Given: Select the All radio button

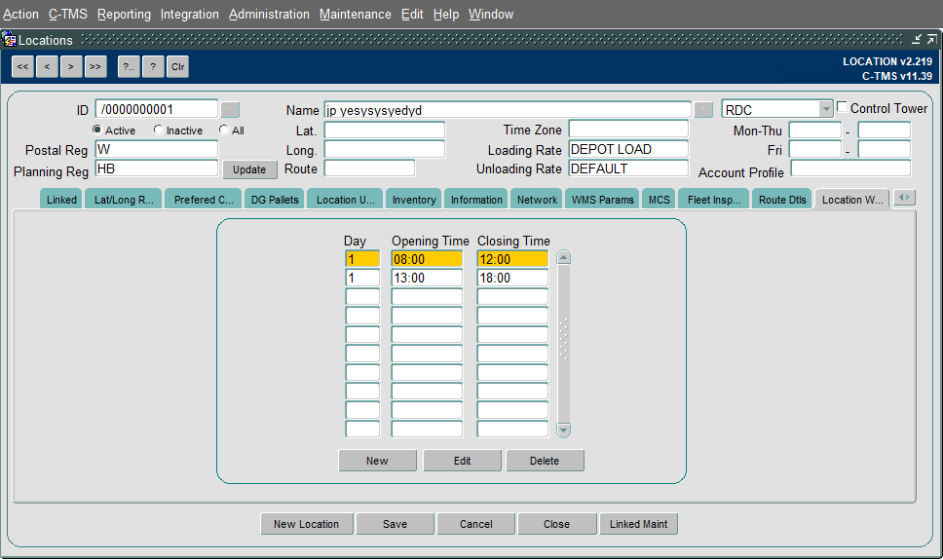Looking at the screenshot, I should 224,130.
